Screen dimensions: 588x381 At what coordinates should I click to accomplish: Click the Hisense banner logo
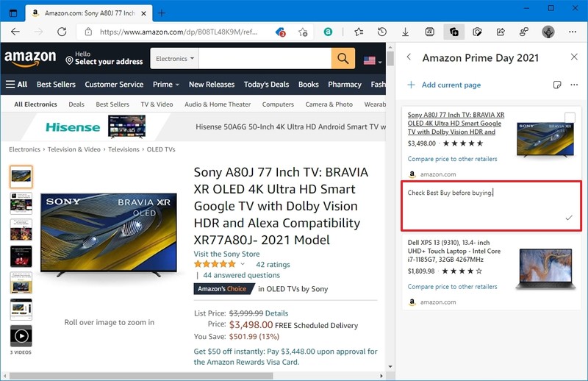73,127
